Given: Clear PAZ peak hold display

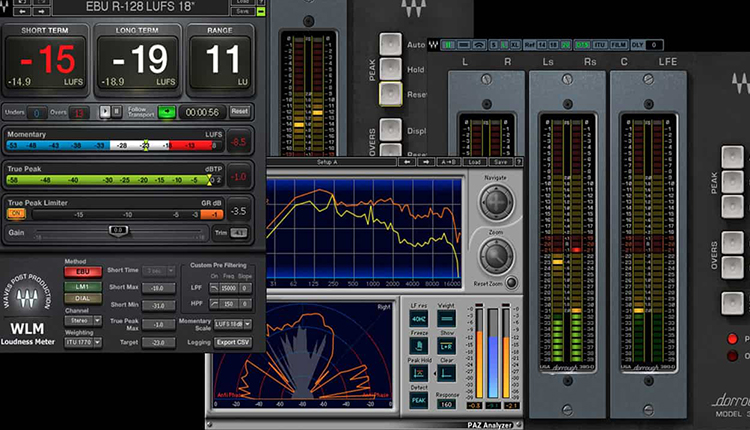Looking at the screenshot, I should pos(446,373).
